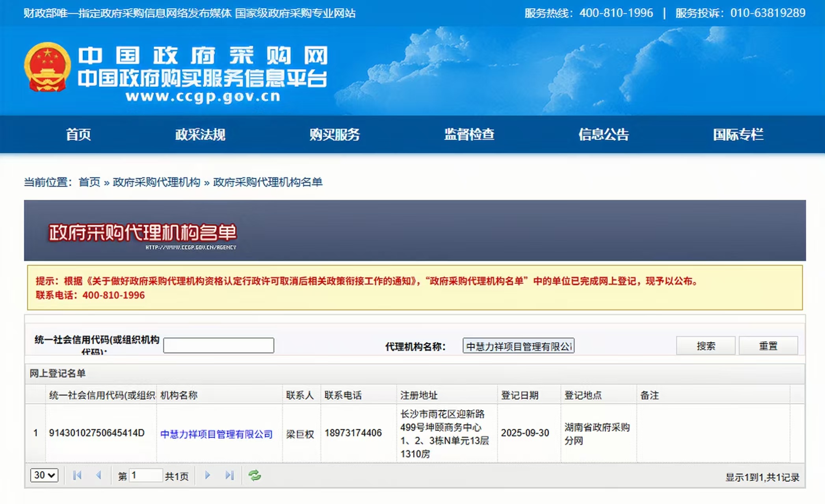Open 首页 in the navigation bar
The width and height of the screenshot is (825, 504).
tap(78, 134)
